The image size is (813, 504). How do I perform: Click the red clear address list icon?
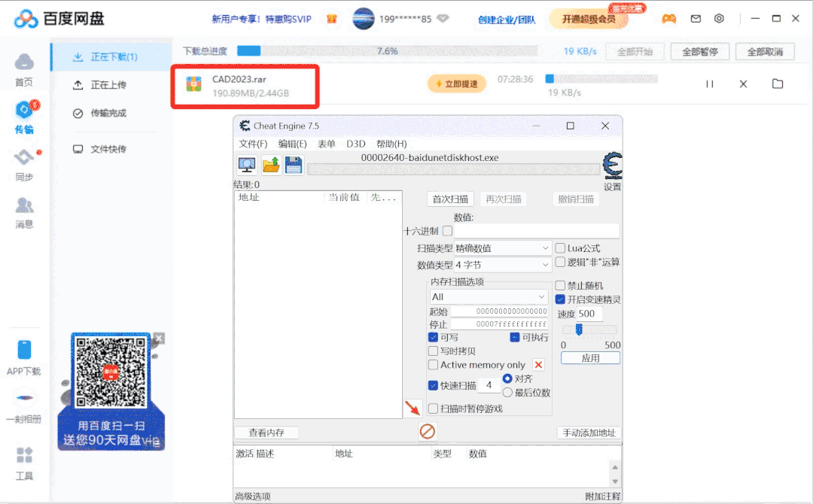pos(428,432)
